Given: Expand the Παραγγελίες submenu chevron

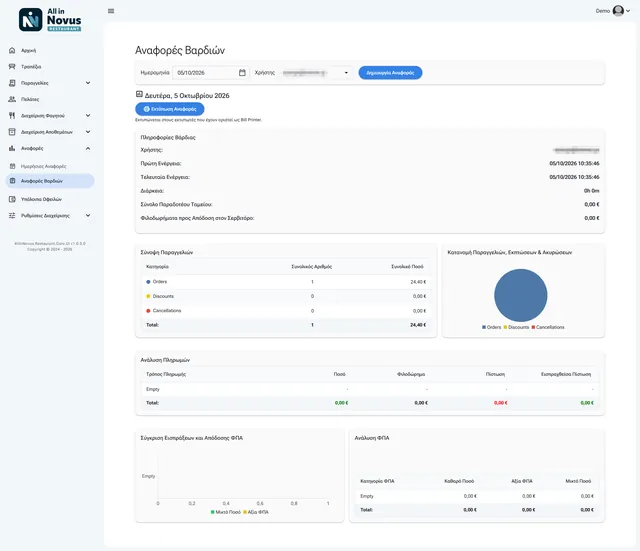Looking at the screenshot, I should pos(88,83).
